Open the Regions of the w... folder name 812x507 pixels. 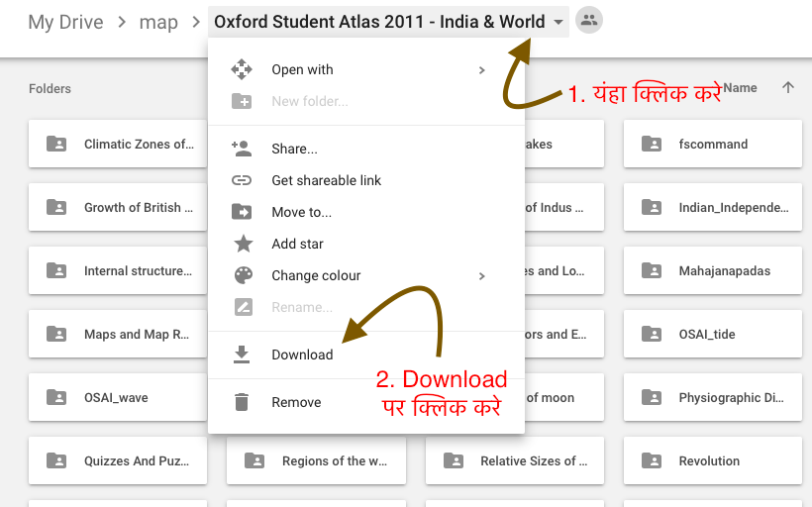click(x=335, y=460)
